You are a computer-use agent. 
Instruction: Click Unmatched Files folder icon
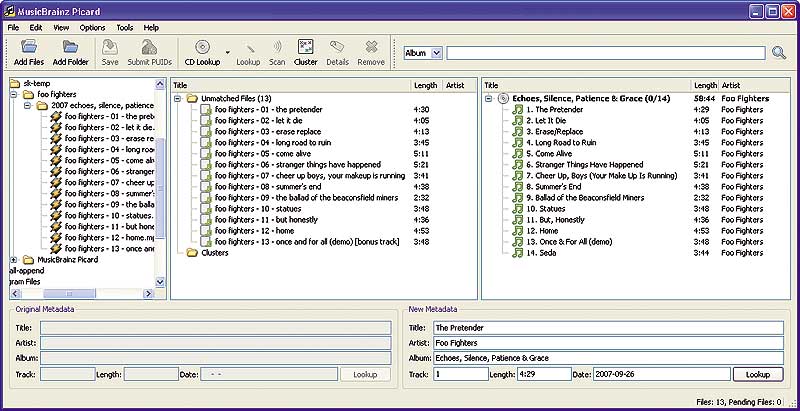pos(192,98)
